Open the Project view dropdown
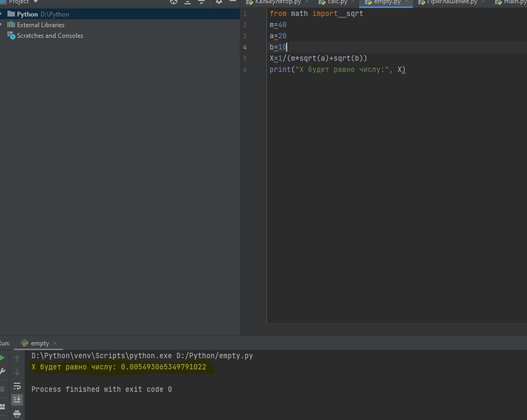 (36, 2)
